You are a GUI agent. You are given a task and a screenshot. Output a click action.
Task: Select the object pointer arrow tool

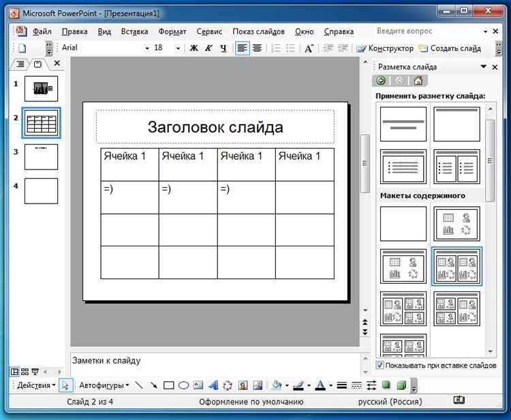65,385
